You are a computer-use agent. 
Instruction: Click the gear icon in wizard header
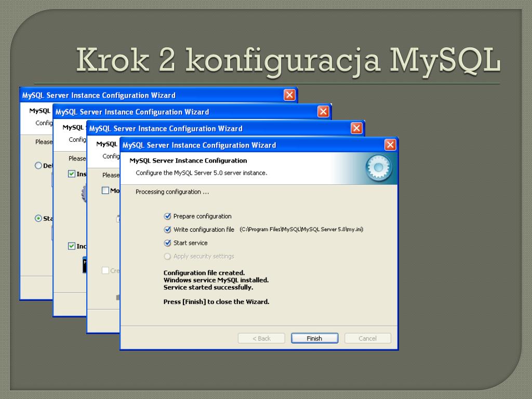point(379,168)
